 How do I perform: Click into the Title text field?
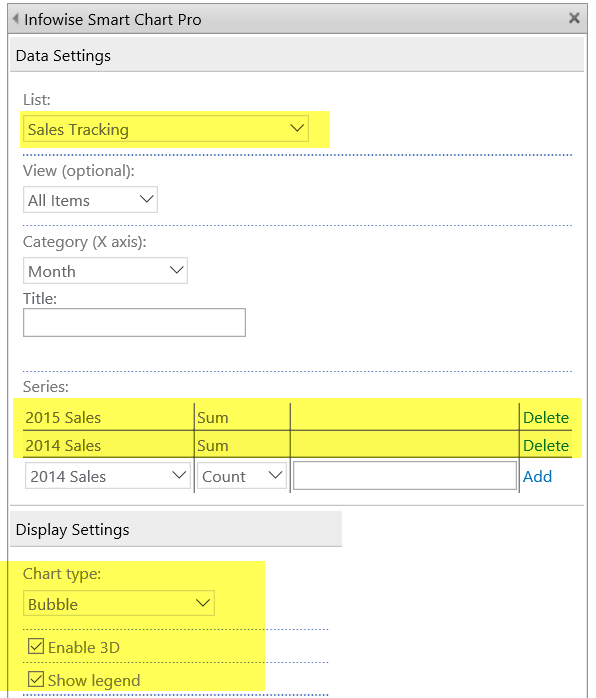point(134,322)
